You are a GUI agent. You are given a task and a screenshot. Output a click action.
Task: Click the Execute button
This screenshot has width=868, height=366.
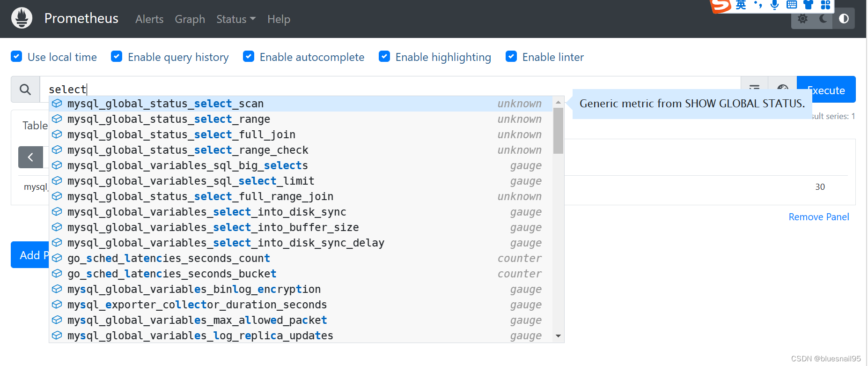pyautogui.click(x=826, y=90)
